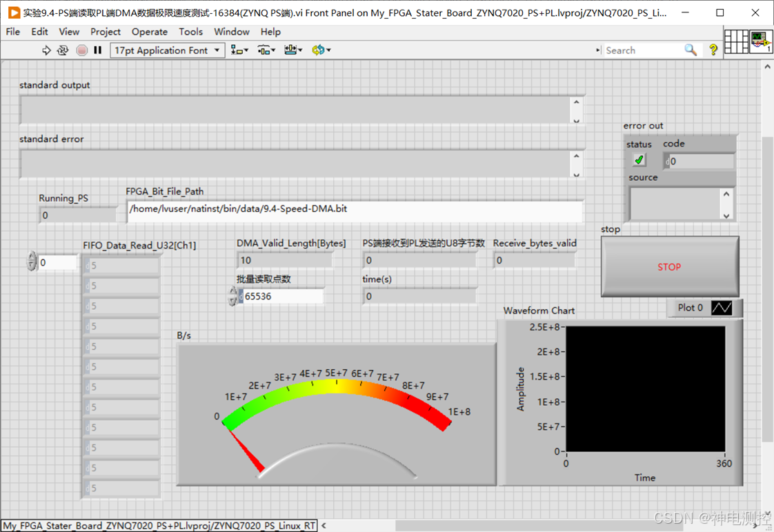Click the chart x-axis maximum 360

(x=724, y=463)
